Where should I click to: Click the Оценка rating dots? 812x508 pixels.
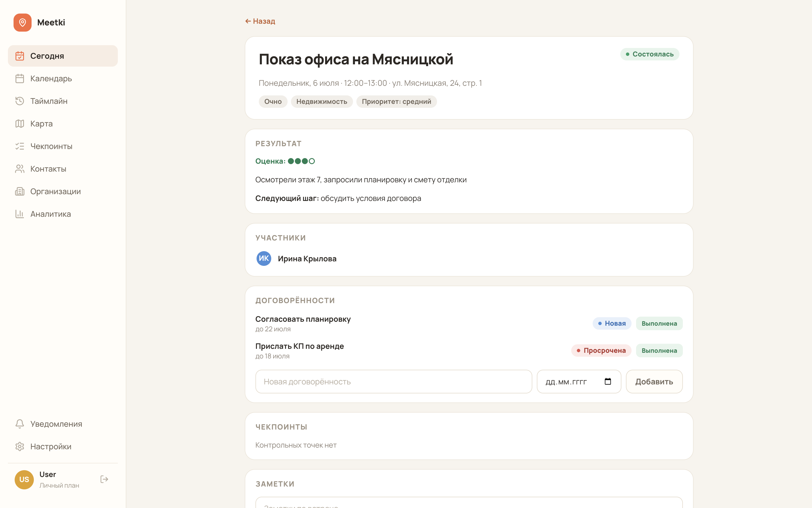(301, 161)
